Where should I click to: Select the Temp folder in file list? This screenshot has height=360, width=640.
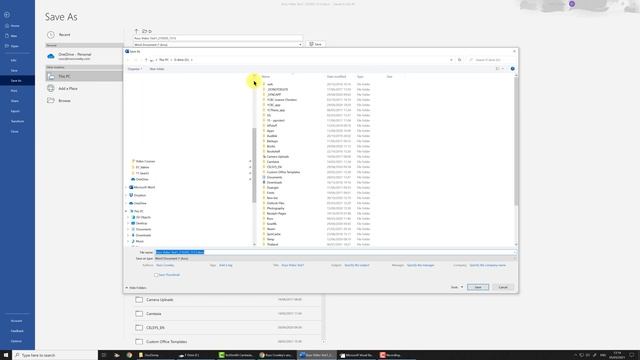pos(271,239)
